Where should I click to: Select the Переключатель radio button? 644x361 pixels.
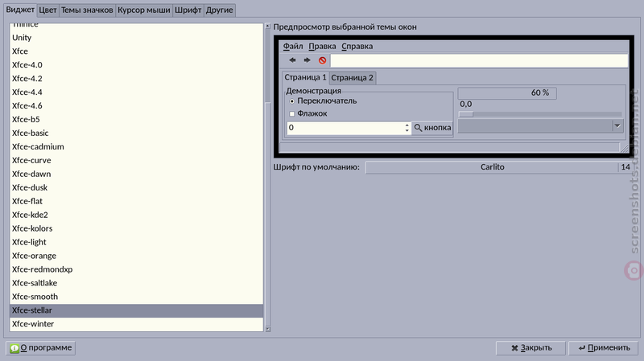pos(292,101)
